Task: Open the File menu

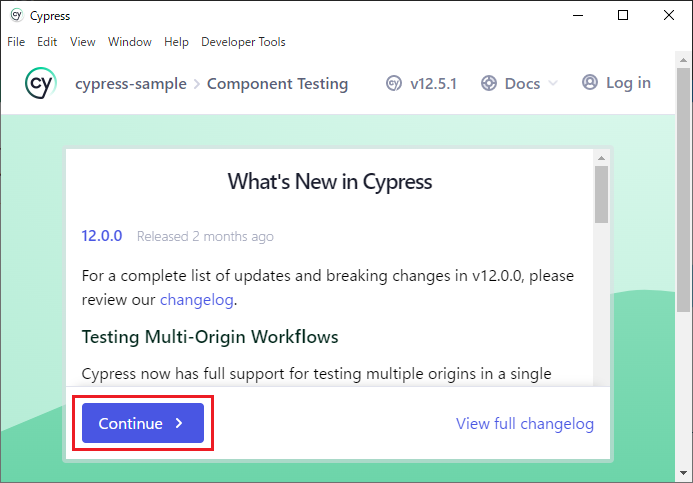Action: (x=16, y=42)
